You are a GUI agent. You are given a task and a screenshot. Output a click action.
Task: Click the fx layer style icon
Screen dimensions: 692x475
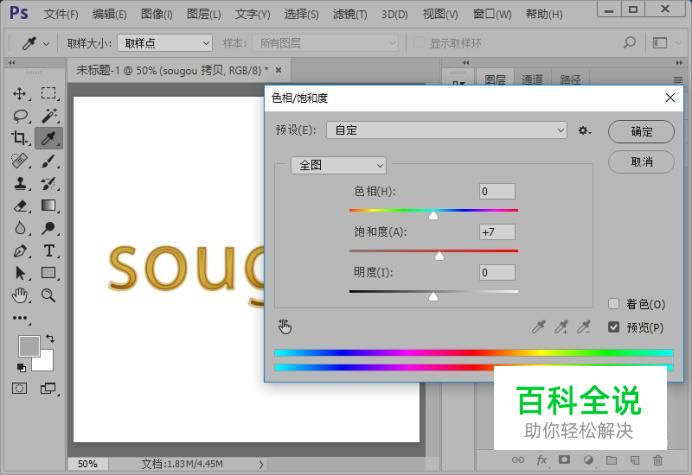coord(542,460)
